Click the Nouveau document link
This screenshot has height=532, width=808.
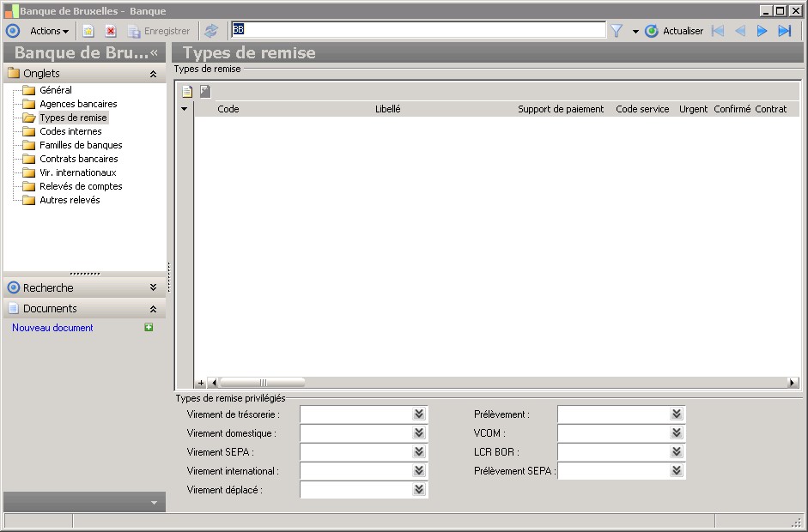(x=52, y=328)
